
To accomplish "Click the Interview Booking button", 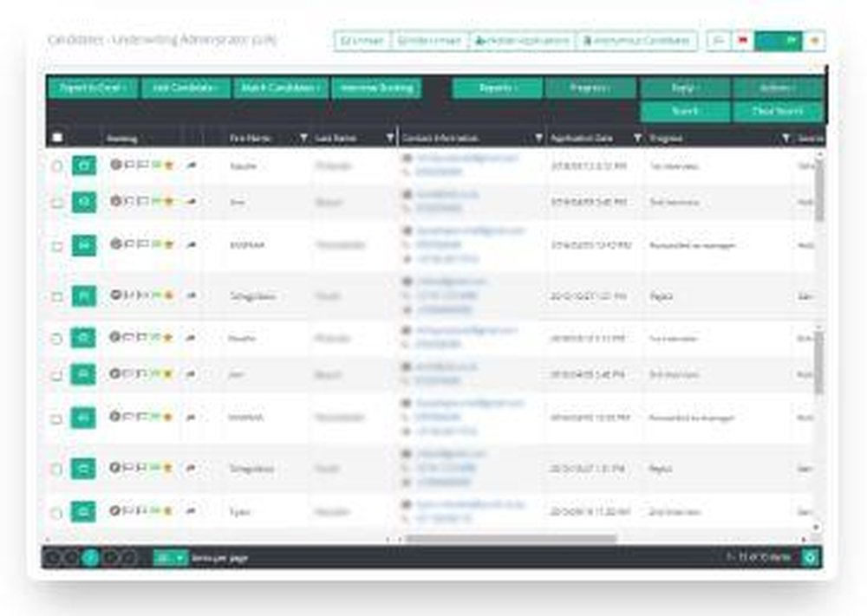I will 376,88.
